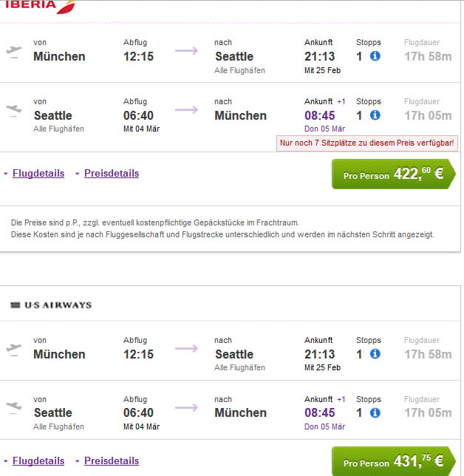Open stop info for US Airways outbound flight
The height and width of the screenshot is (476, 464).
375,353
